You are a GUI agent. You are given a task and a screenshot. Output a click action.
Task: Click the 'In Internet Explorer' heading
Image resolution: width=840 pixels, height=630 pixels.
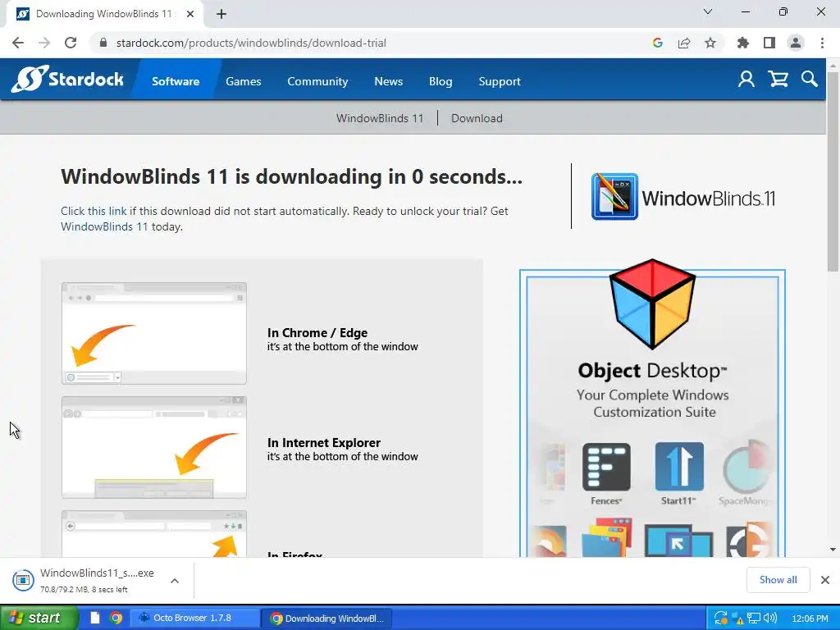pyautogui.click(x=323, y=442)
